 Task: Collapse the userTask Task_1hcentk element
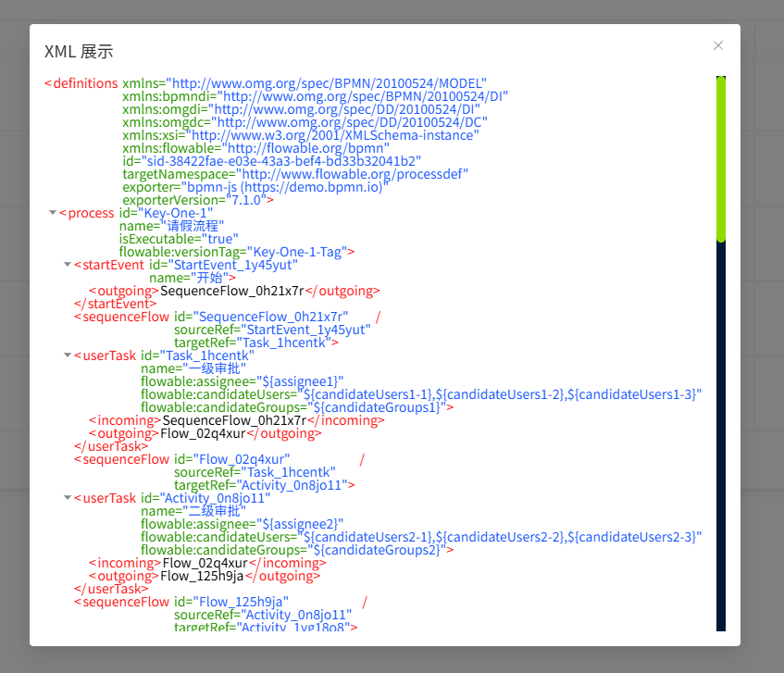pyautogui.click(x=67, y=355)
